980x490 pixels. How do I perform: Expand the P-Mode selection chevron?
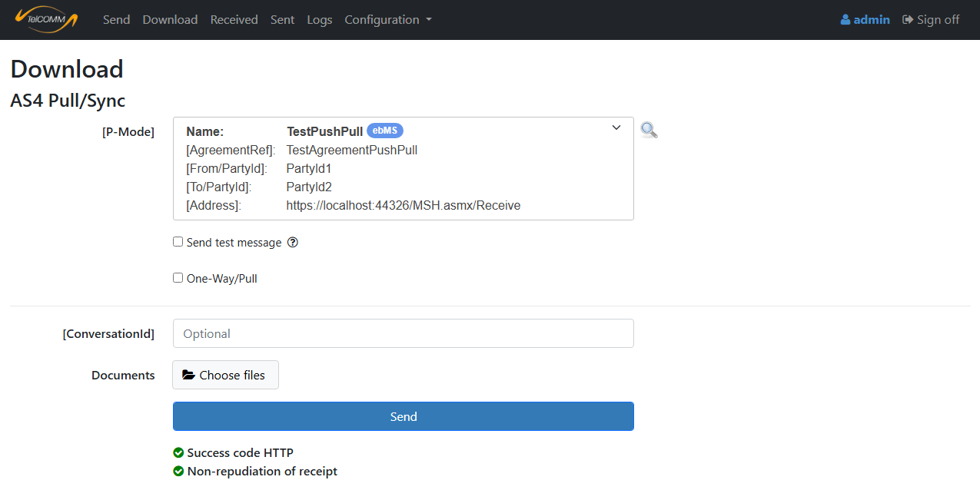point(616,128)
